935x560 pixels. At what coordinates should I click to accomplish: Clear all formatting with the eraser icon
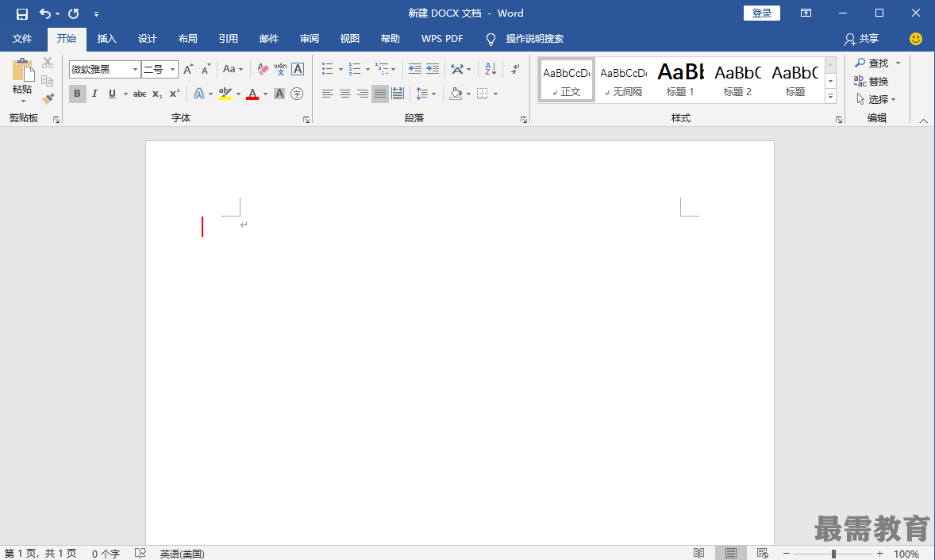[263, 69]
